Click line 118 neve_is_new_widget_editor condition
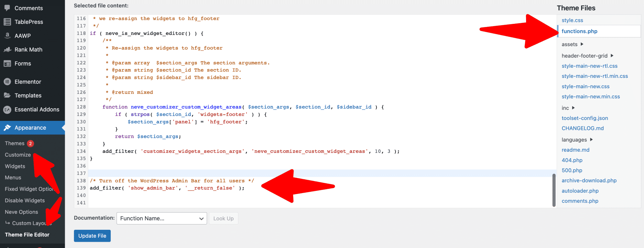 pyautogui.click(x=147, y=33)
